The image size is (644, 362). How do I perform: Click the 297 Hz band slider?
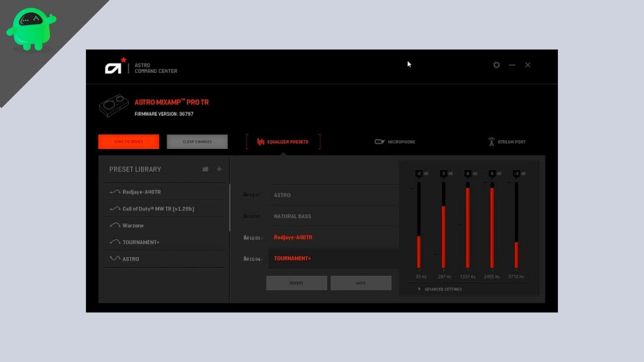click(x=443, y=225)
